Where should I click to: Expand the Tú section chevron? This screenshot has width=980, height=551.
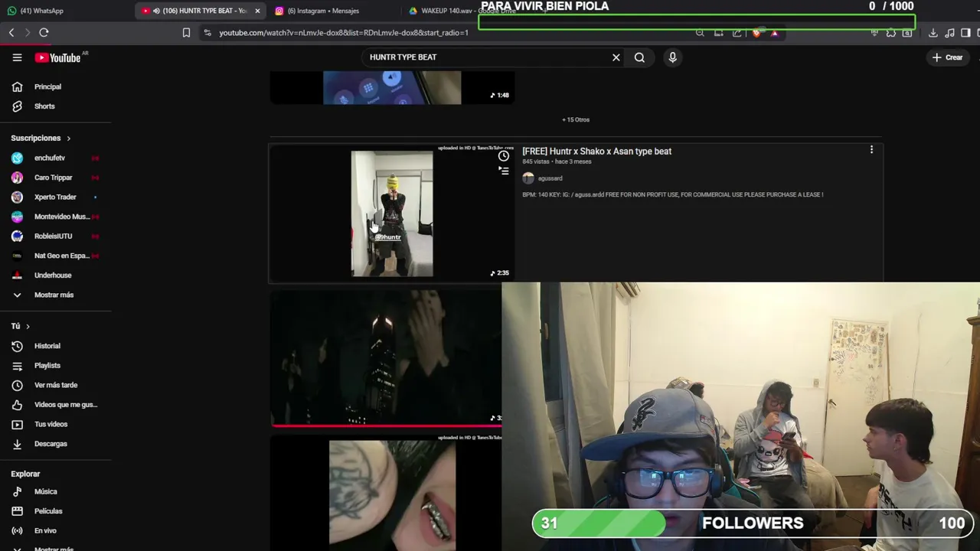coord(28,327)
